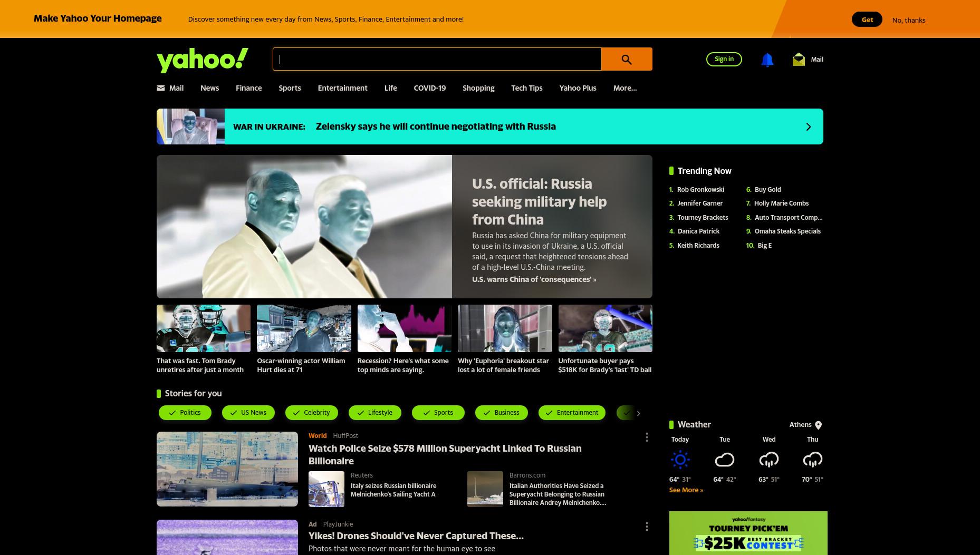Click the Mail envelope icon in header
980x555 pixels.
click(799, 59)
